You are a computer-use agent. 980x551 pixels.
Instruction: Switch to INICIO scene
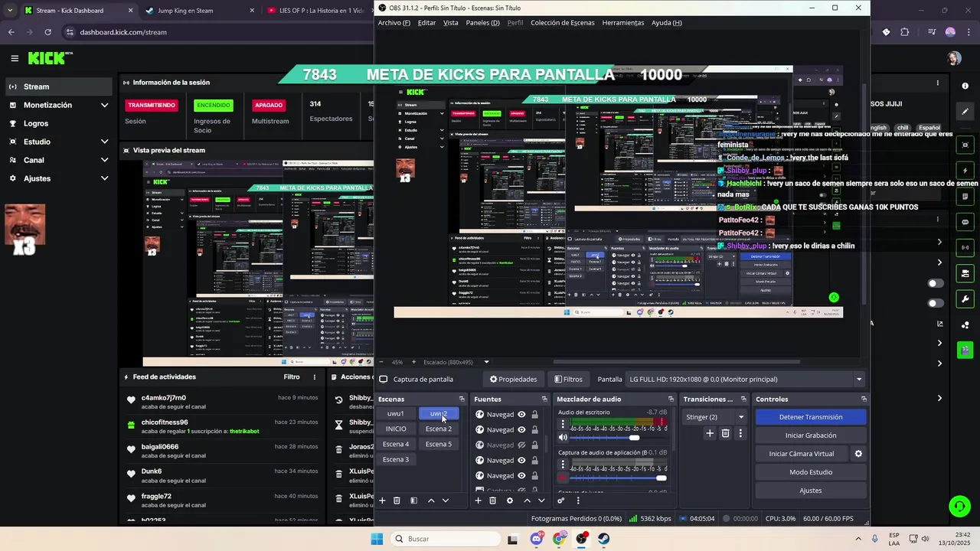(x=396, y=429)
